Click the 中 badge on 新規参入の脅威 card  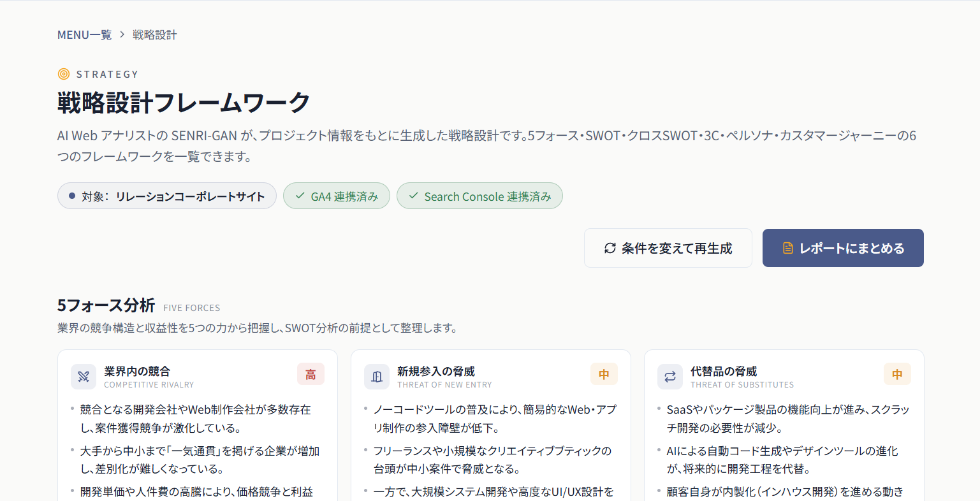(604, 374)
